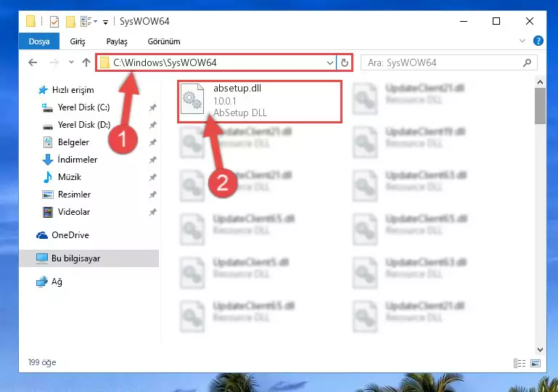Image resolution: width=558 pixels, height=392 pixels.
Task: Expand the ribbon with the chevron
Action: (x=522, y=41)
